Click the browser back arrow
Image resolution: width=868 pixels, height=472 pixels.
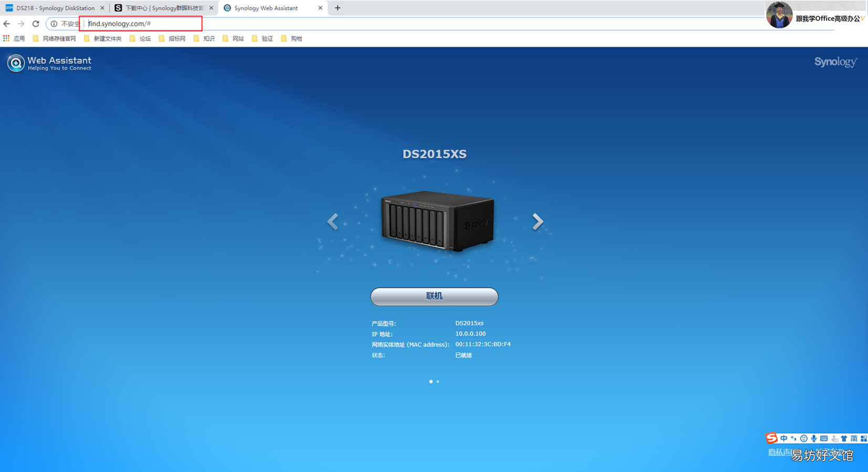[x=7, y=24]
